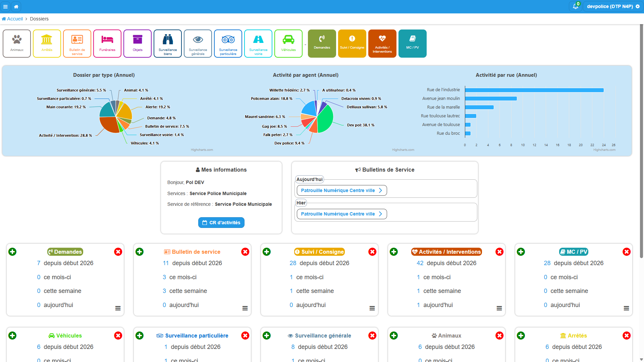Open the Bulletin de service card menu
The height and width of the screenshot is (362, 644).
[245, 308]
